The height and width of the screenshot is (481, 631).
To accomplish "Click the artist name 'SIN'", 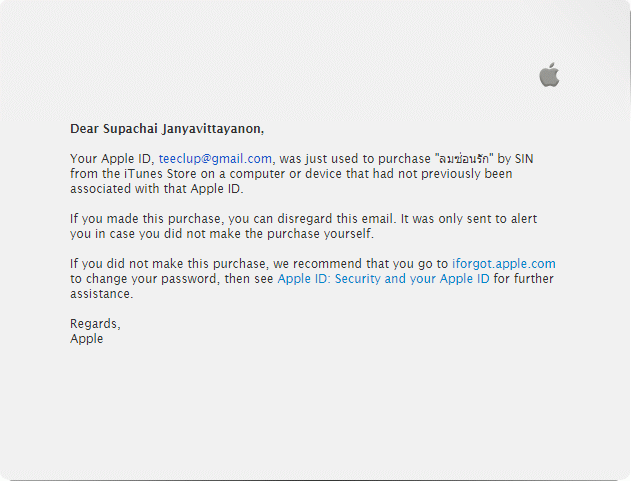I will pos(524,159).
